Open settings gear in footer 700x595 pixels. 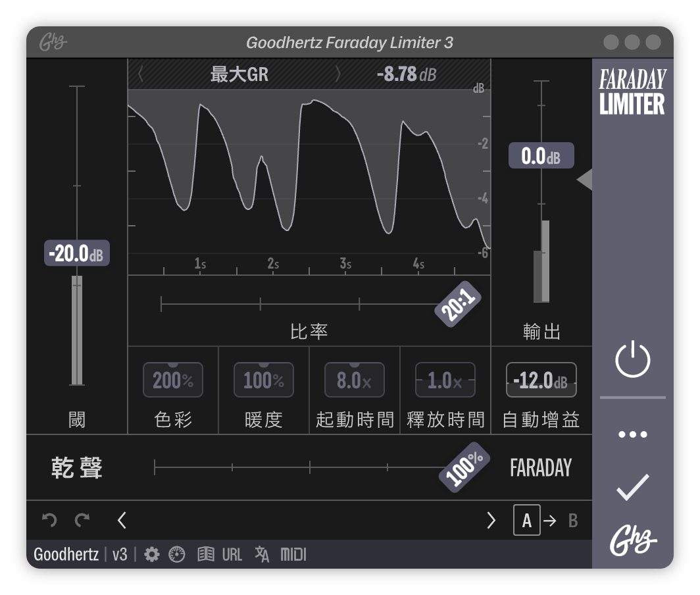[152, 554]
